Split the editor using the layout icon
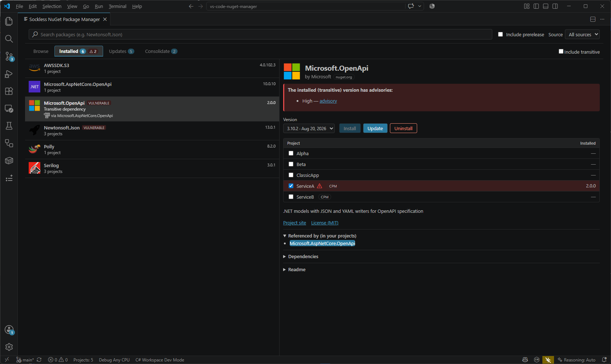The image size is (611, 364). (x=593, y=19)
